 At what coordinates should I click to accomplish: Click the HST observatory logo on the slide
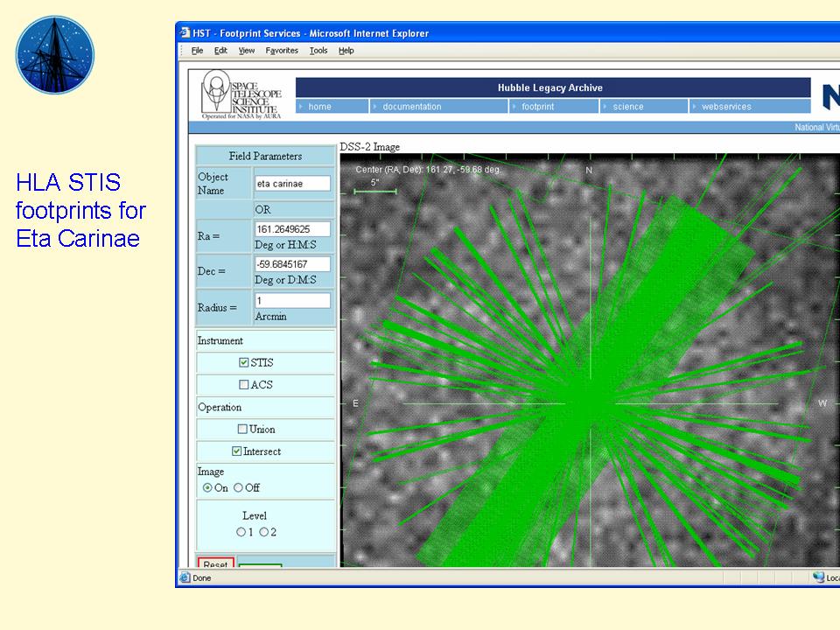point(53,53)
